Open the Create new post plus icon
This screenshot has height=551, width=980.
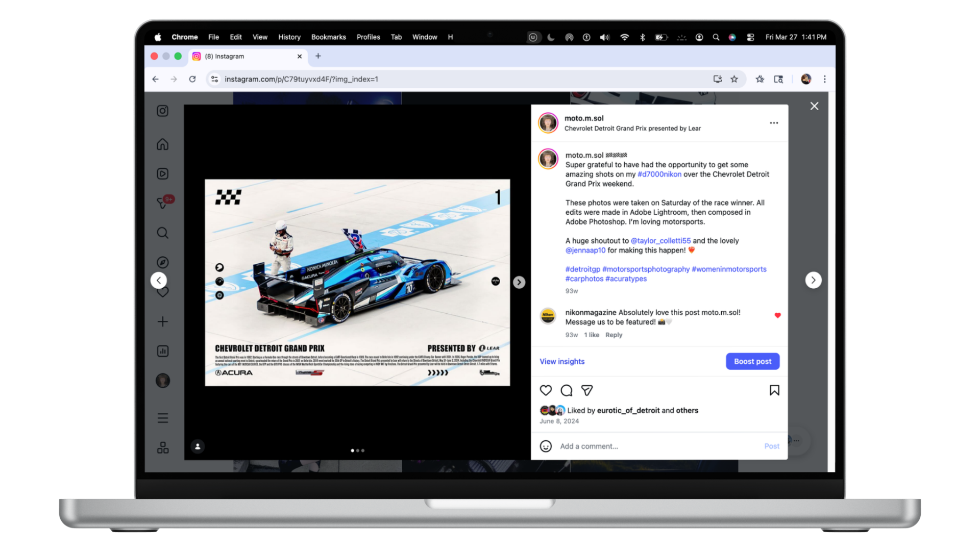(162, 321)
